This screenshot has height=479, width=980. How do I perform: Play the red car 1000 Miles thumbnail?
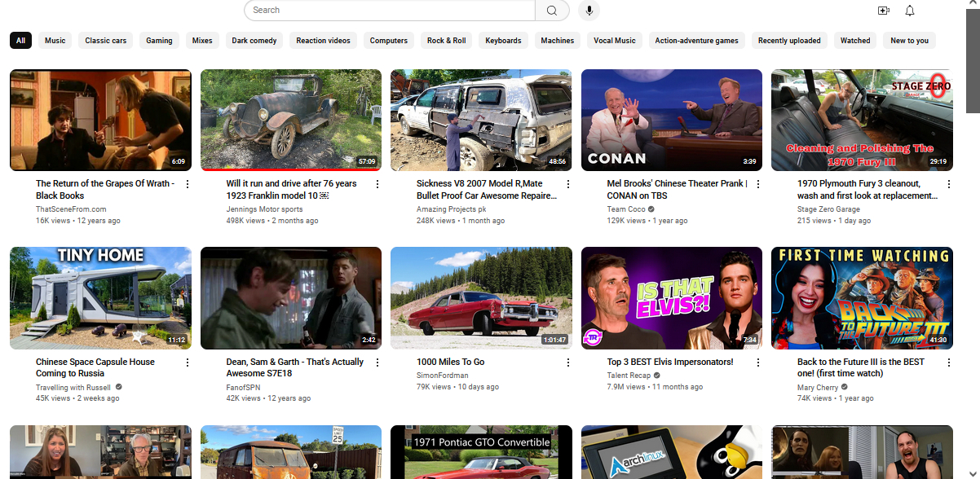481,298
